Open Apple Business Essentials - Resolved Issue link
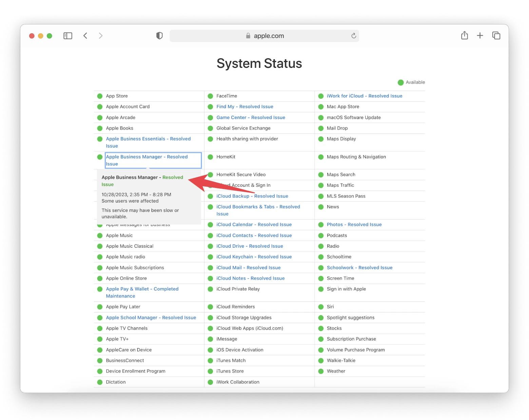 (148, 142)
